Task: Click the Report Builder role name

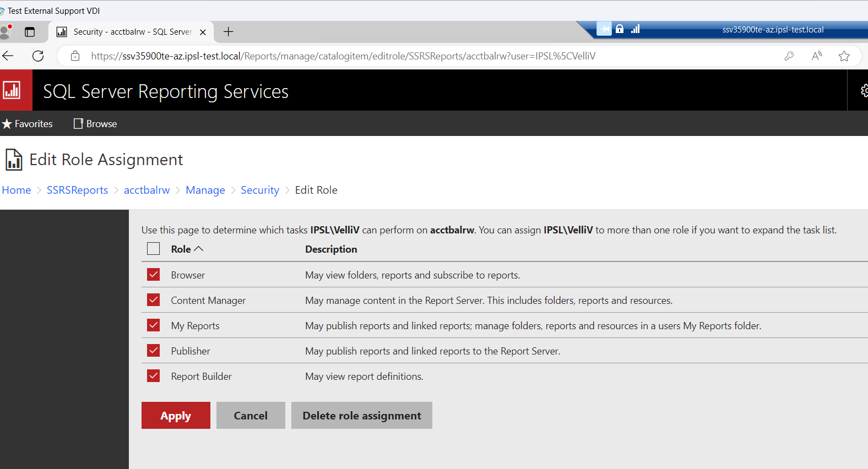Action: (x=201, y=376)
